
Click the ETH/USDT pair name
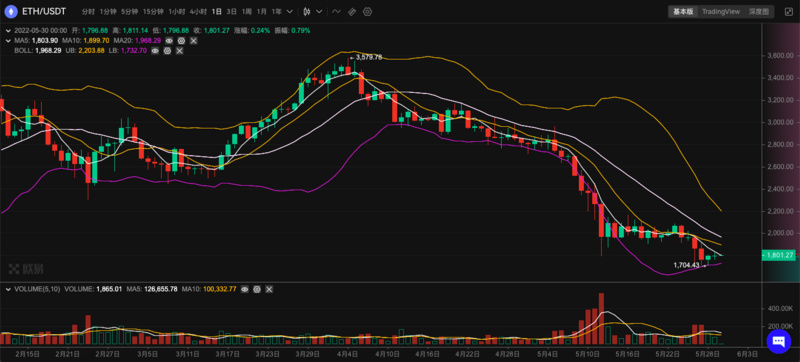coord(44,11)
